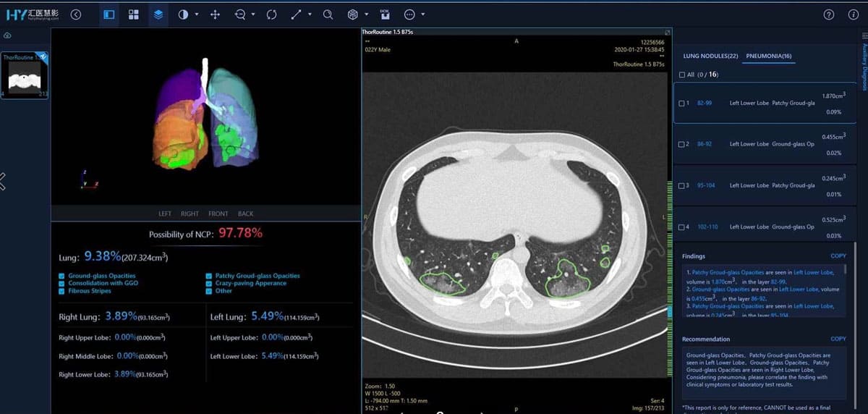Switch to the LUNG NODULES(22) tab
This screenshot has height=414, width=868.
tap(710, 56)
